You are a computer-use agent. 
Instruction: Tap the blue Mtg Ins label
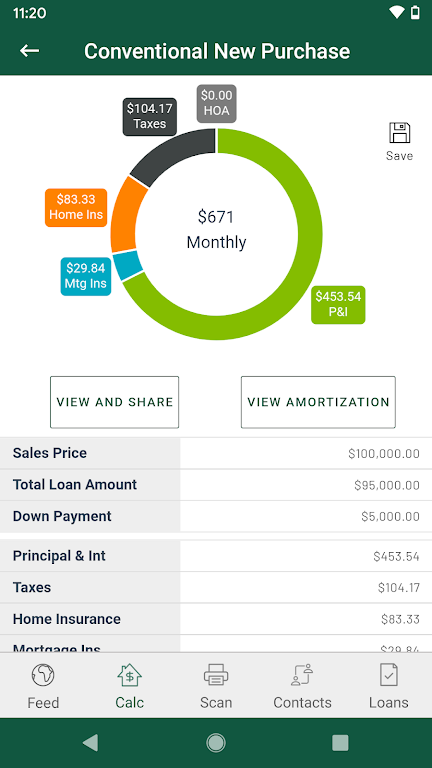tap(86, 276)
